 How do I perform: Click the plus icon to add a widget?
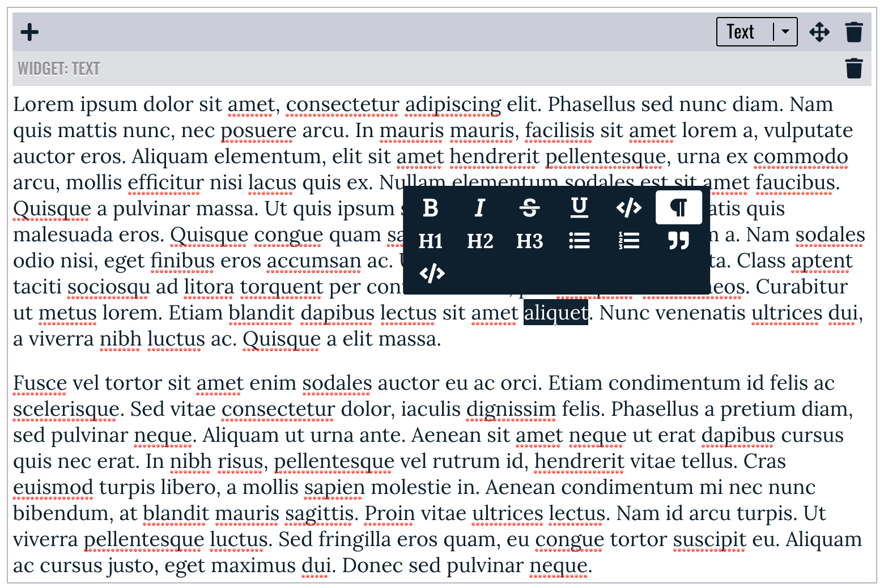(29, 32)
